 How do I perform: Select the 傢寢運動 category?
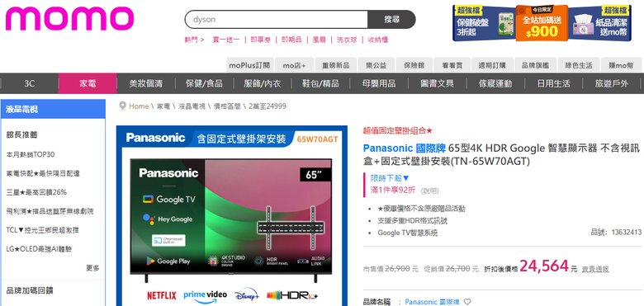pos(495,83)
